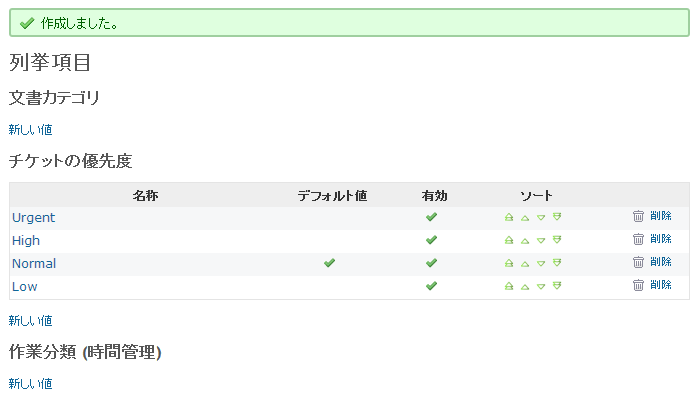Move Urgent priority to top
The image size is (697, 415).
509,217
